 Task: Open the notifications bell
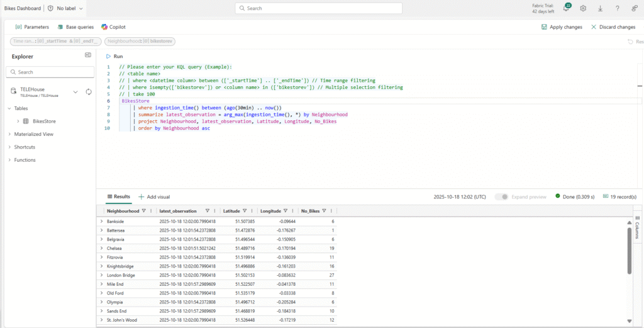pos(567,8)
